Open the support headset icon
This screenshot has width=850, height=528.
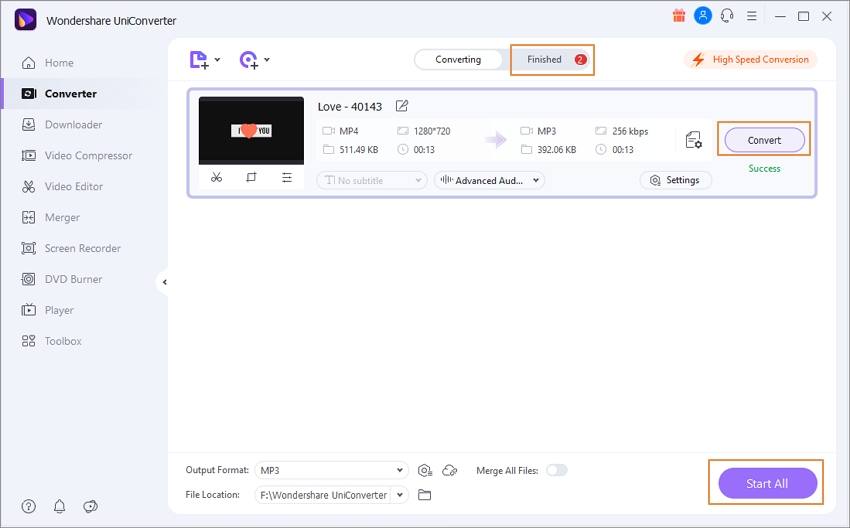(x=727, y=16)
